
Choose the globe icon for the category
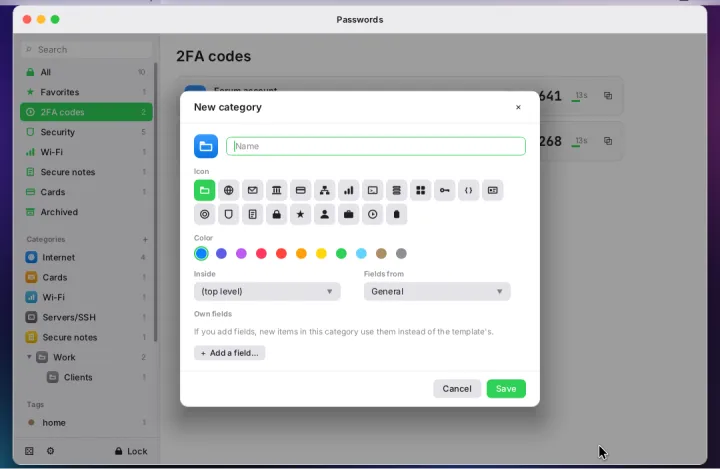[x=228, y=190]
